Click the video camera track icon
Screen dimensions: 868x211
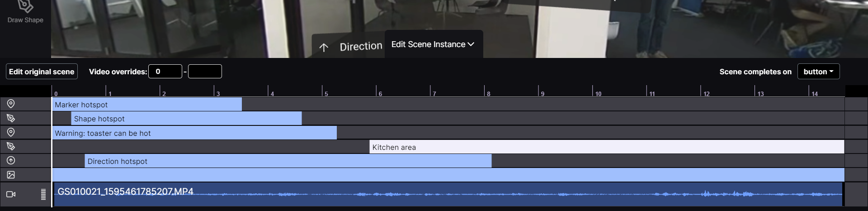11,194
